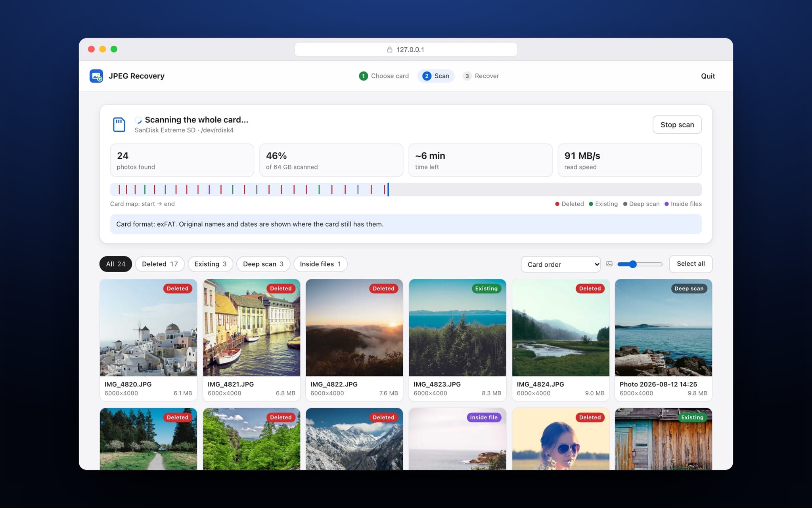This screenshot has height=508, width=812.
Task: Go to the Recover step
Action: click(x=481, y=76)
